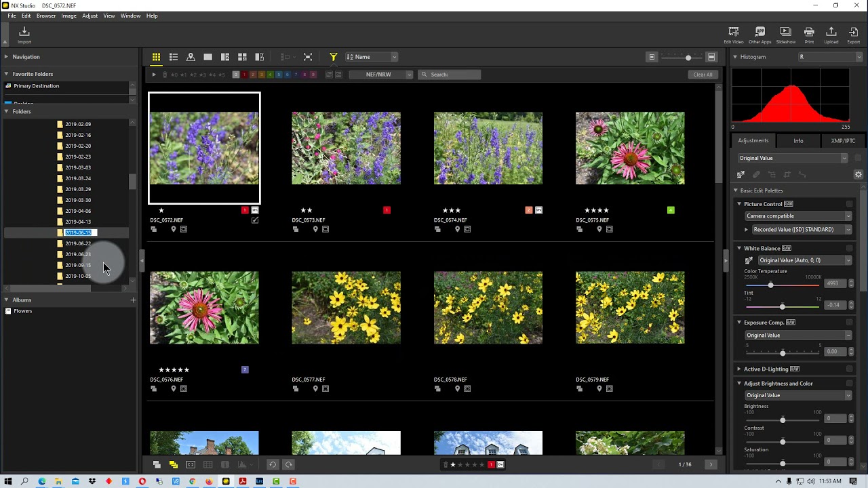Open the Flowers album
Screen dimensions: 868x488
(x=23, y=311)
